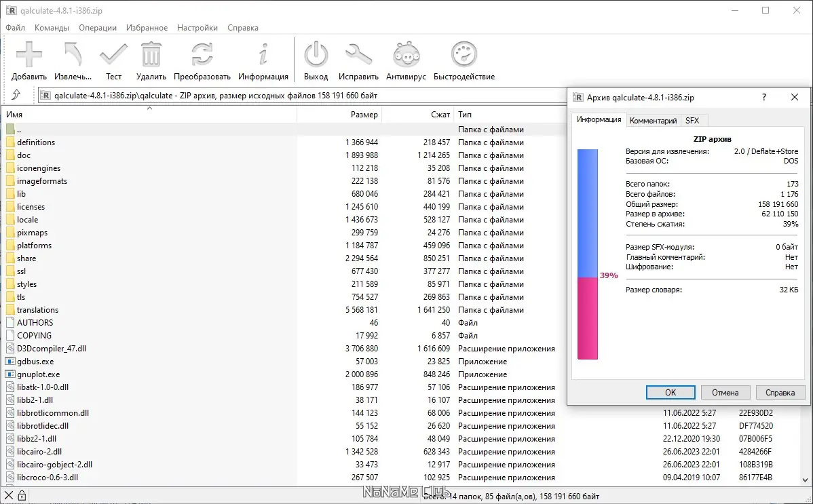
Task: Select libcairo-gobject-2.dll file
Action: pos(54,465)
